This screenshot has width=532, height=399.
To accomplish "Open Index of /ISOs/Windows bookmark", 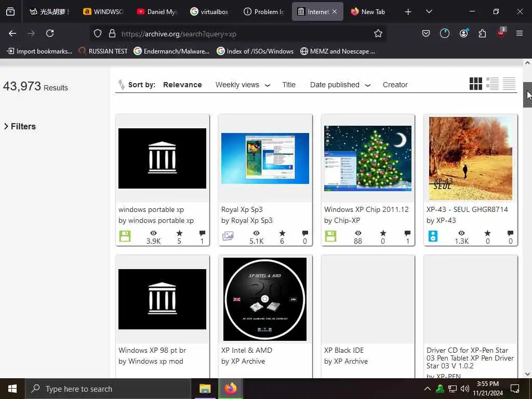I will [255, 51].
